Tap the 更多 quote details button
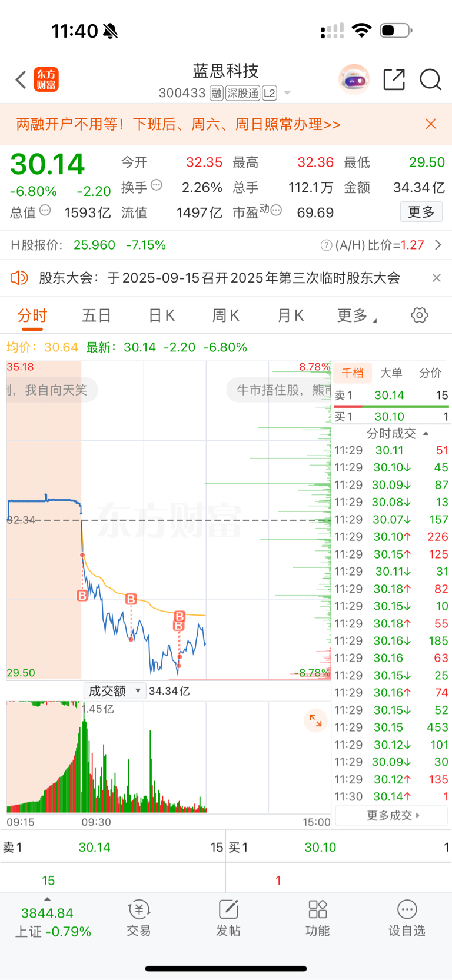The image size is (452, 980). click(x=421, y=212)
